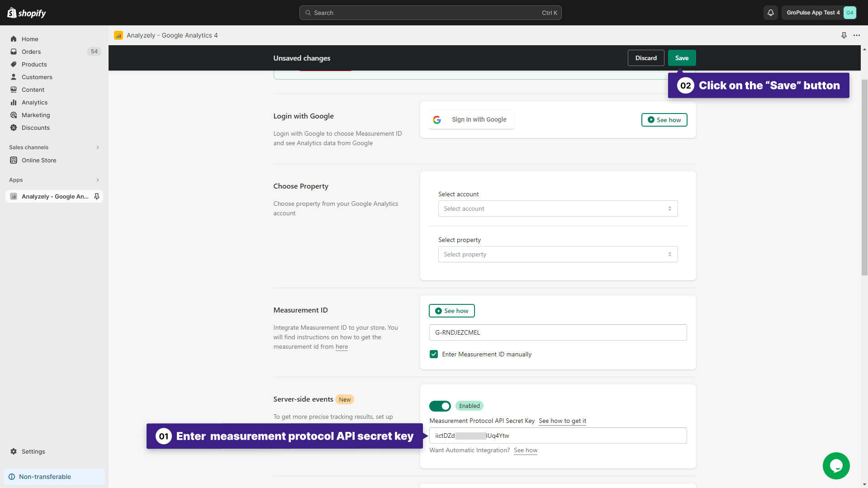
Task: Click the Discard button
Action: pyautogui.click(x=646, y=58)
